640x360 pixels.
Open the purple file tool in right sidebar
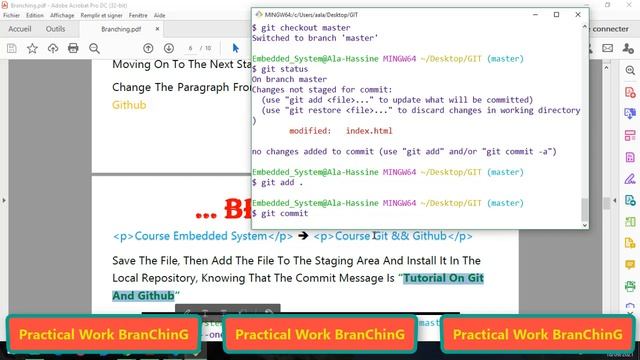630,157
